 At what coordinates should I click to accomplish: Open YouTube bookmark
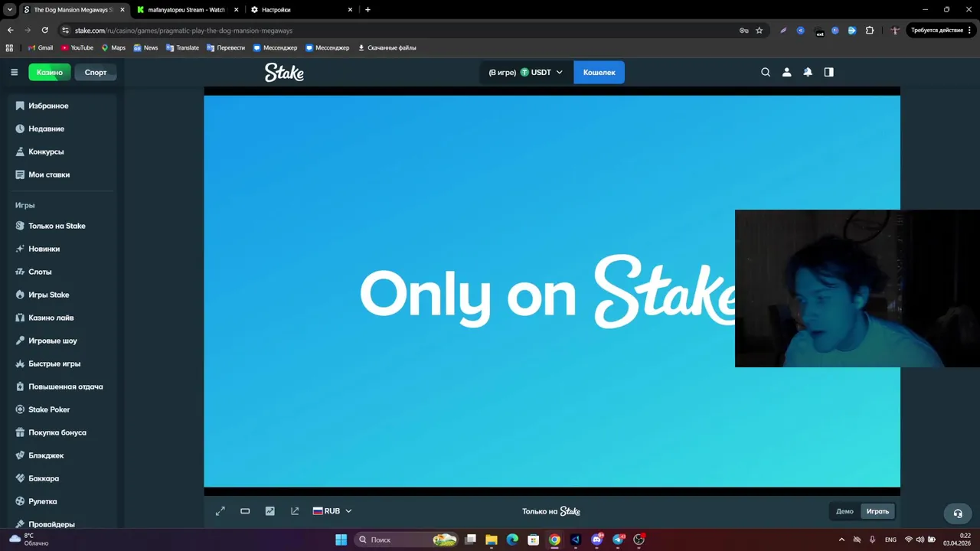[x=77, y=47]
